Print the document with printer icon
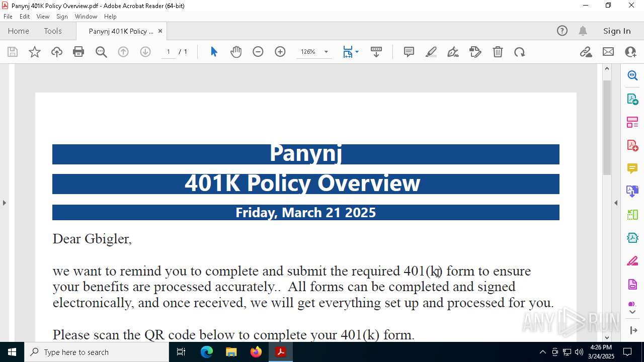 [x=78, y=52]
